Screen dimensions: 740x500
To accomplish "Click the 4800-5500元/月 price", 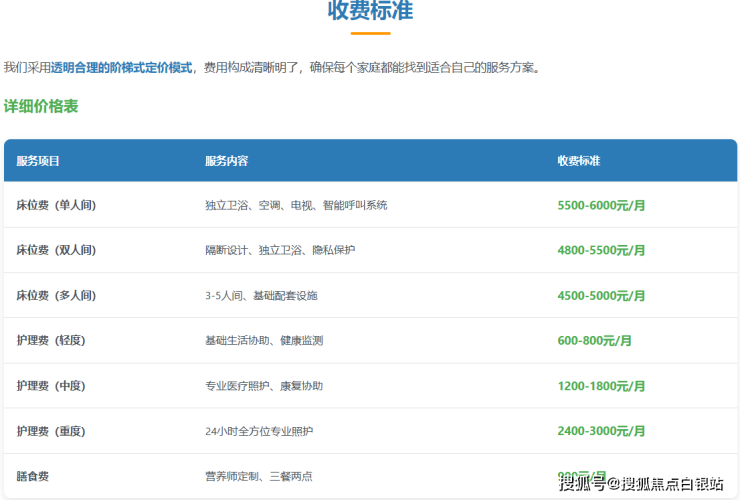I will (601, 250).
